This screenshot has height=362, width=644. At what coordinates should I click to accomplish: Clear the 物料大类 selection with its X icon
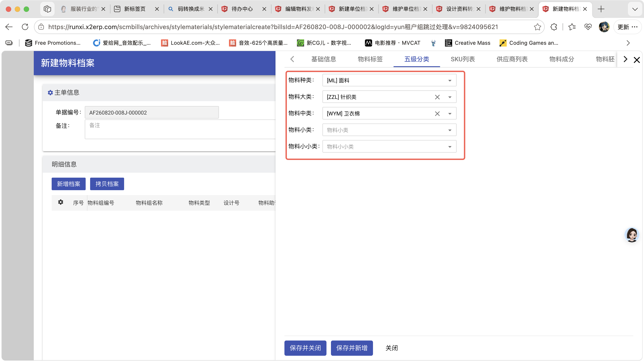click(437, 97)
